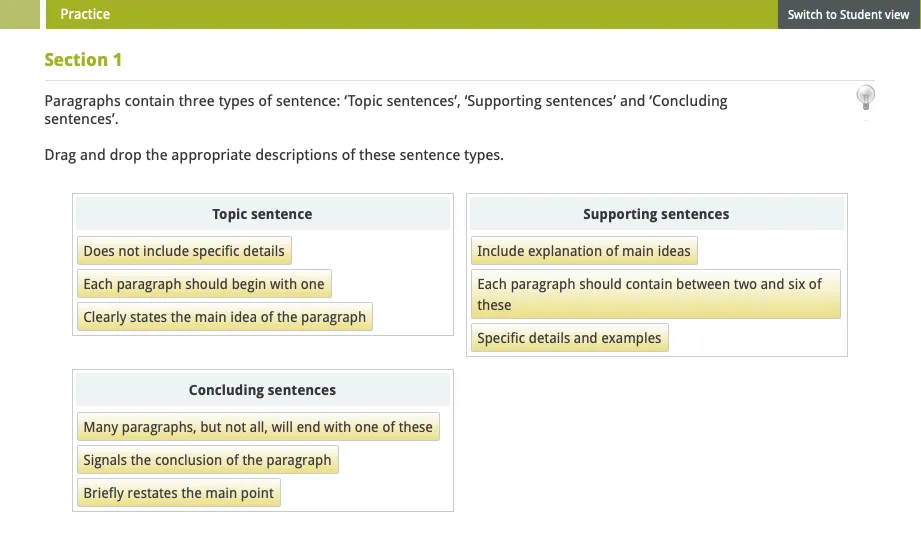Screen dimensions: 921x547
Task: Click the drag and drop instruction text
Action: (x=274, y=155)
